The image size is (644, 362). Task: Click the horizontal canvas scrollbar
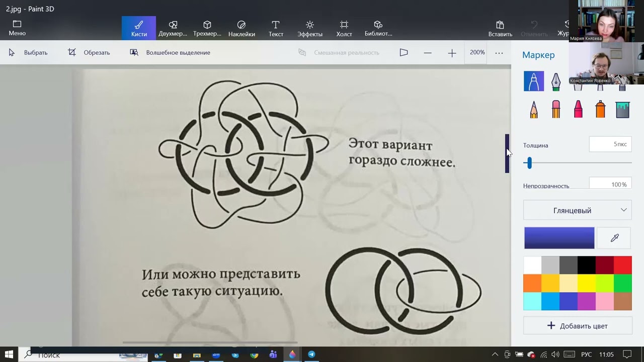coord(210,343)
